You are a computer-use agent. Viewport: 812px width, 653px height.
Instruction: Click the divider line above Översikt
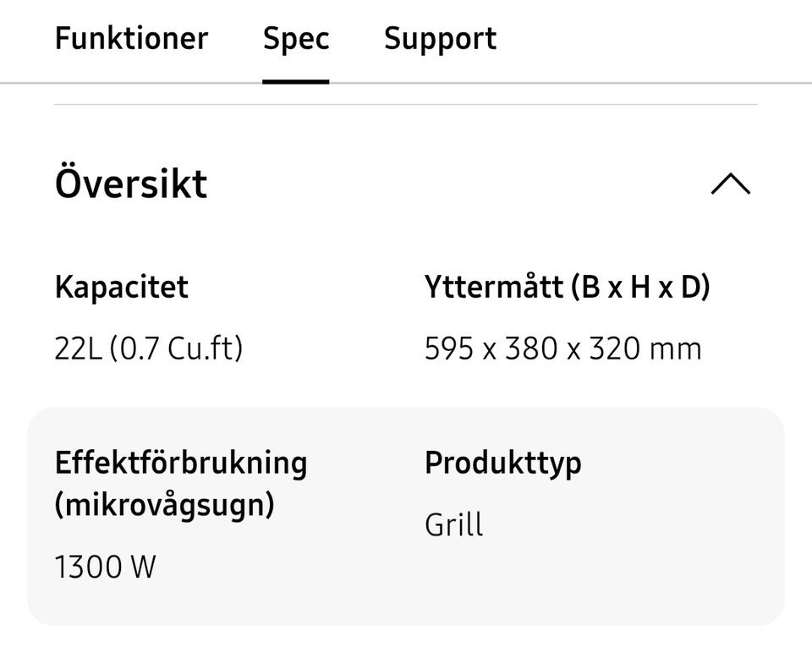pos(406,105)
